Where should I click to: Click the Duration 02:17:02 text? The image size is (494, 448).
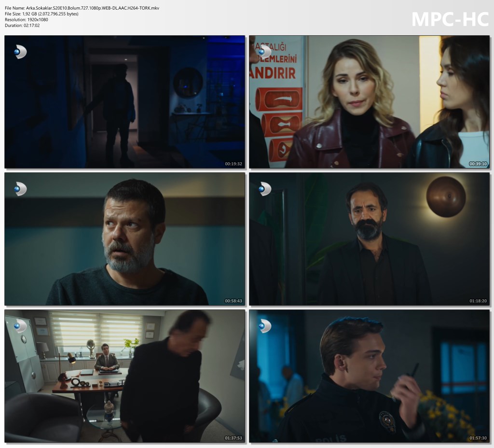point(22,26)
